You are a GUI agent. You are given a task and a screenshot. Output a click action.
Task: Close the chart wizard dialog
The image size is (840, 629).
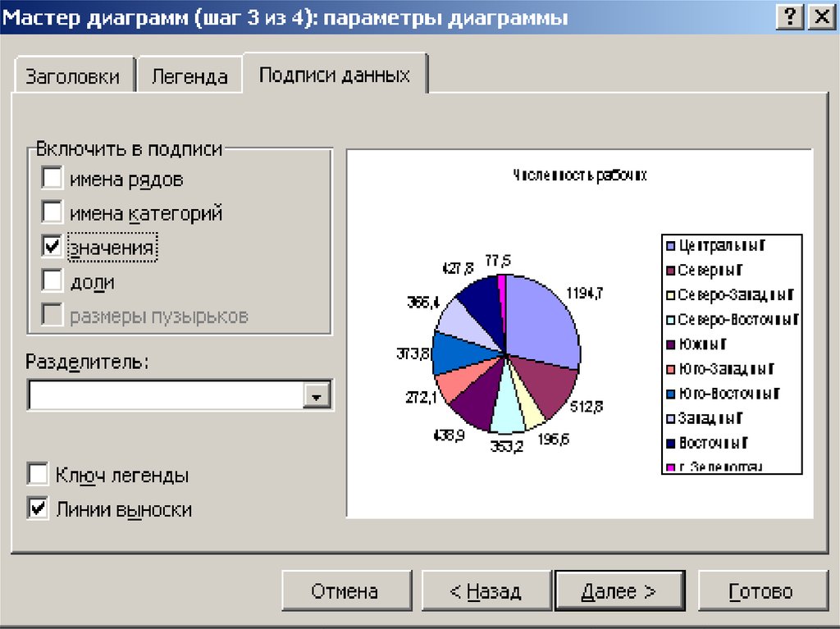point(821,16)
